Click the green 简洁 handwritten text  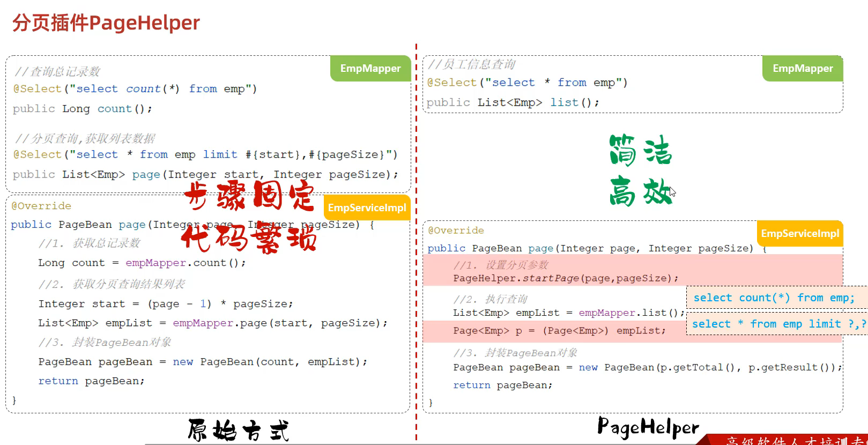[x=640, y=150]
